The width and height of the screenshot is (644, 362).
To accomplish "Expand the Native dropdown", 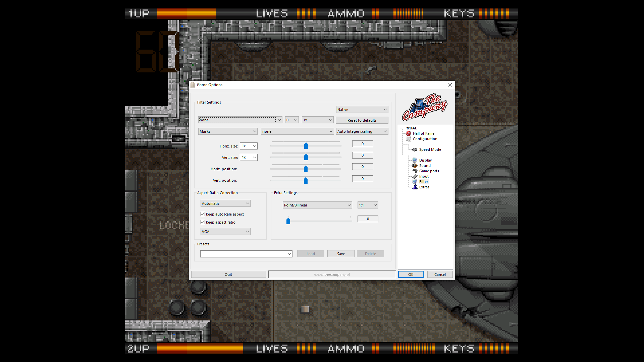I will pyautogui.click(x=362, y=110).
